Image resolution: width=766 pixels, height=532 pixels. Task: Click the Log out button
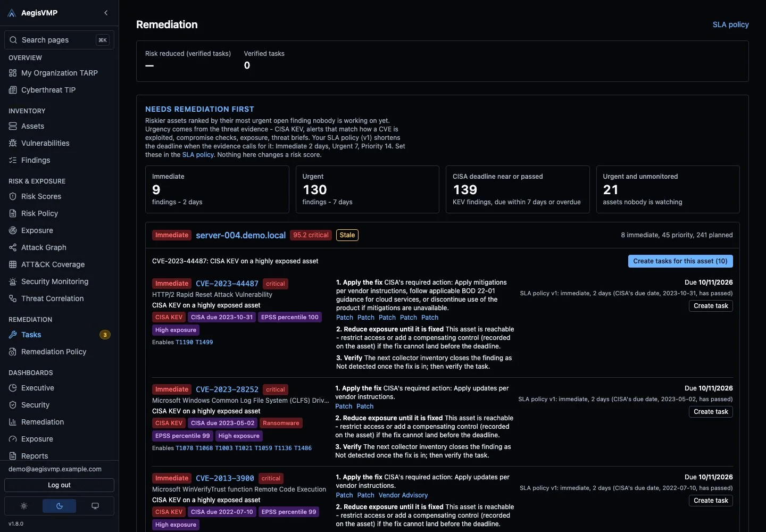pos(59,485)
